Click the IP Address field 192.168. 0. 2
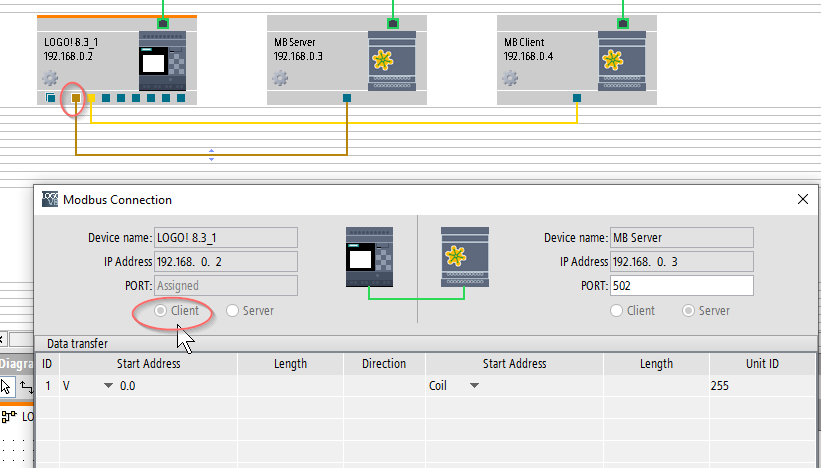The width and height of the screenshot is (821, 468). [226, 262]
